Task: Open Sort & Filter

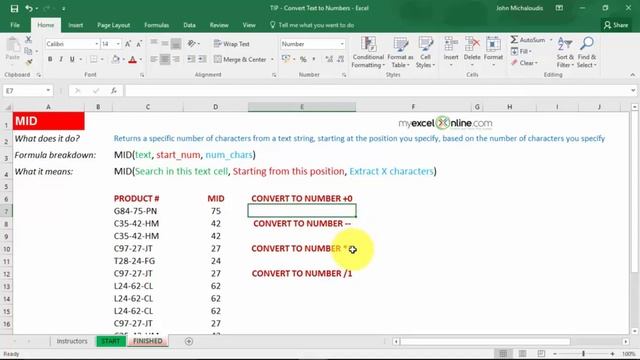Action: point(565,52)
